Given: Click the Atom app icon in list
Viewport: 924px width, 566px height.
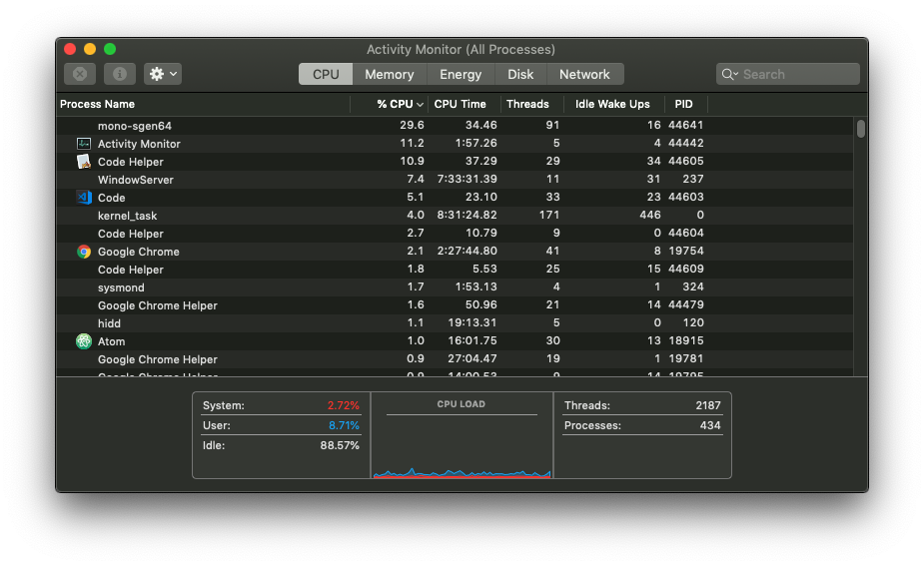Looking at the screenshot, I should coord(84,341).
